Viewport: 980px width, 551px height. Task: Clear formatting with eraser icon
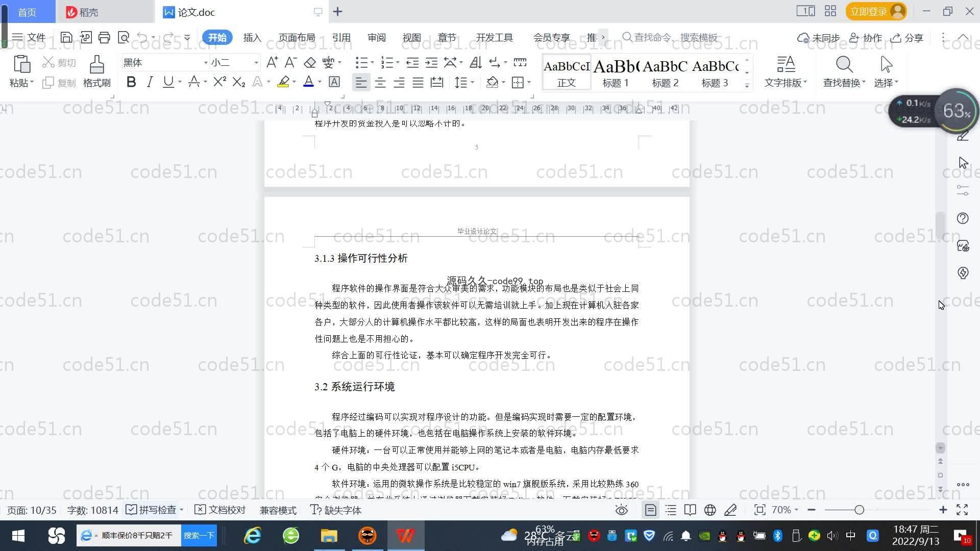310,62
